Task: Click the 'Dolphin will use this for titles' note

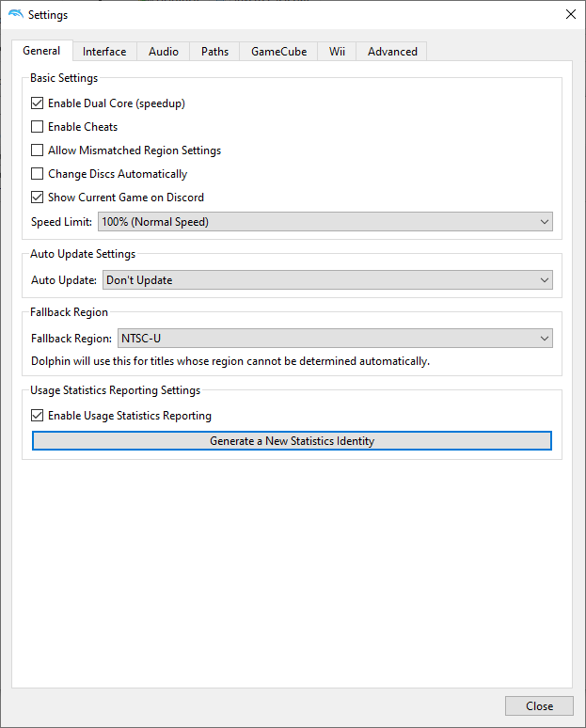Action: point(230,361)
